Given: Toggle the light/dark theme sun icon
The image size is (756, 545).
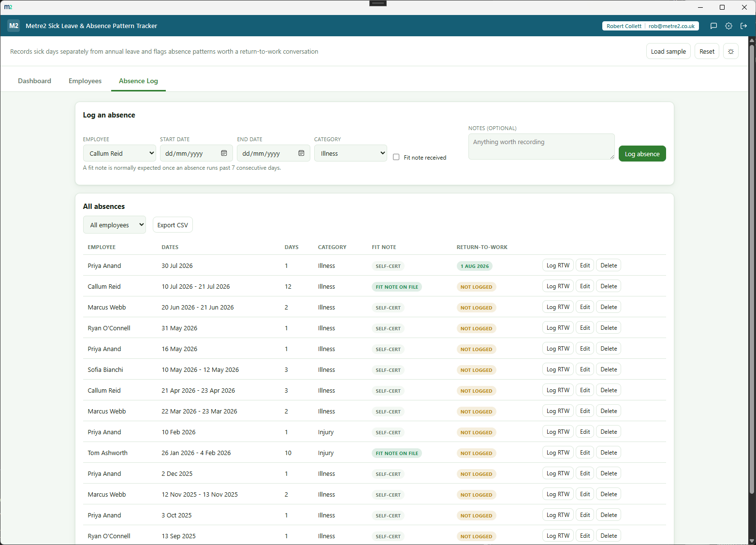Looking at the screenshot, I should click(x=730, y=51).
